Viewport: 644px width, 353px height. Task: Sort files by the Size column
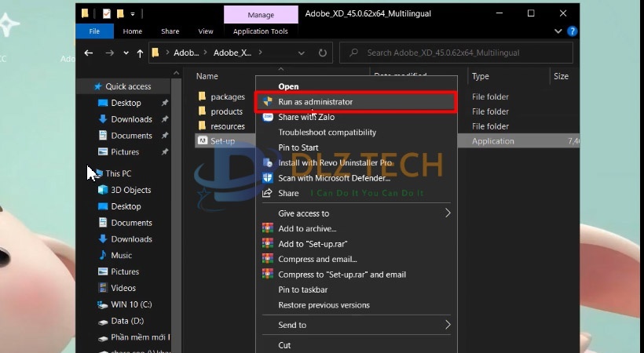561,76
